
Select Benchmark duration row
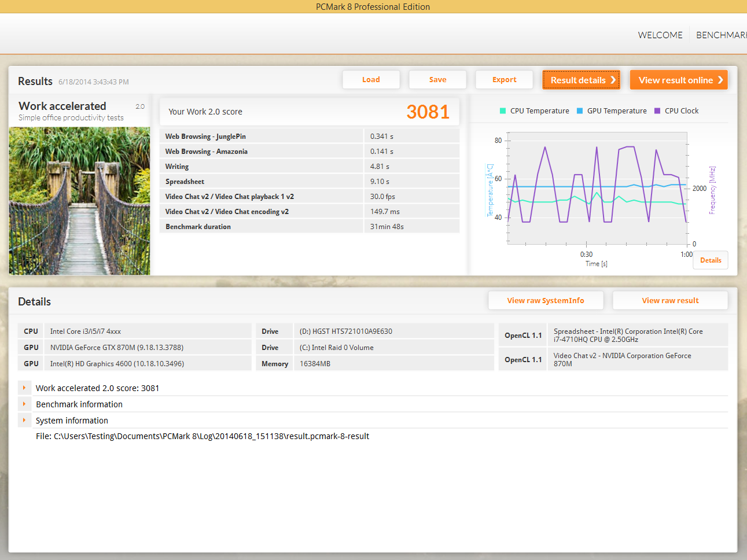pos(309,226)
